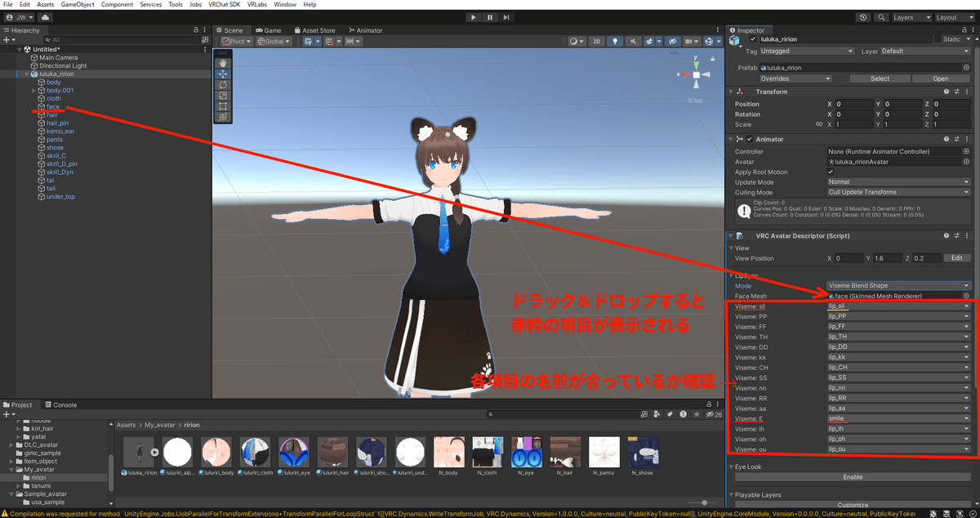Open the Layout dropdown
This screenshot has width=980, height=518.
click(x=954, y=17)
